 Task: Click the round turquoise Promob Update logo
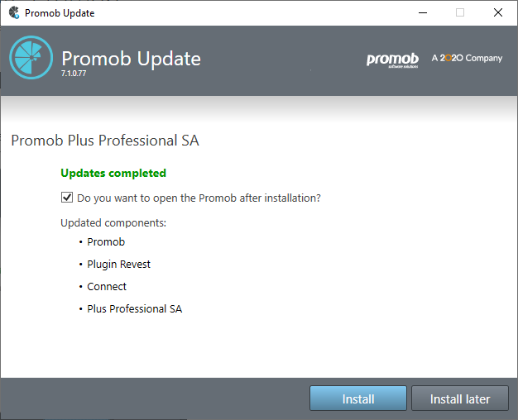[x=31, y=57]
